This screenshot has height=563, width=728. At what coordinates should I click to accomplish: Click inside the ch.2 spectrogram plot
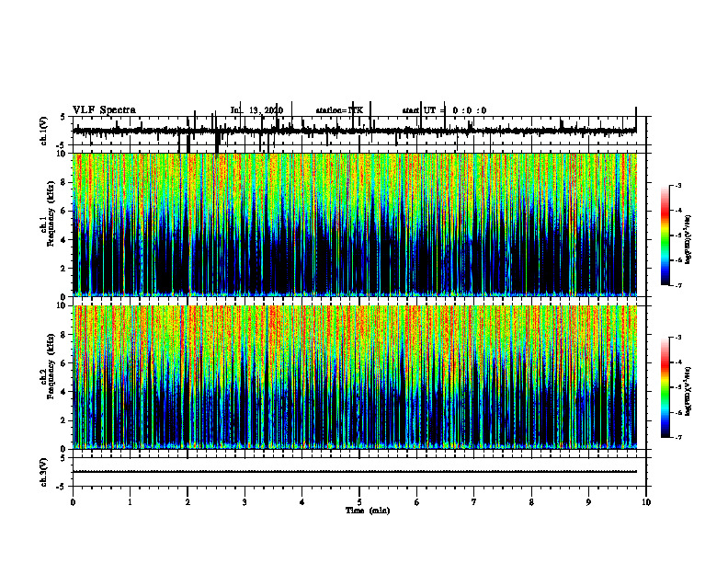click(x=354, y=377)
